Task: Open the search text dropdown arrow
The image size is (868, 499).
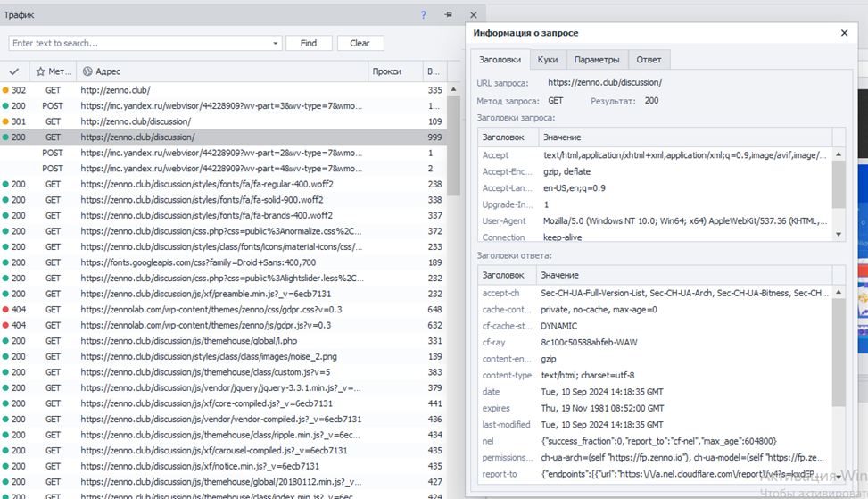Action: (276, 43)
